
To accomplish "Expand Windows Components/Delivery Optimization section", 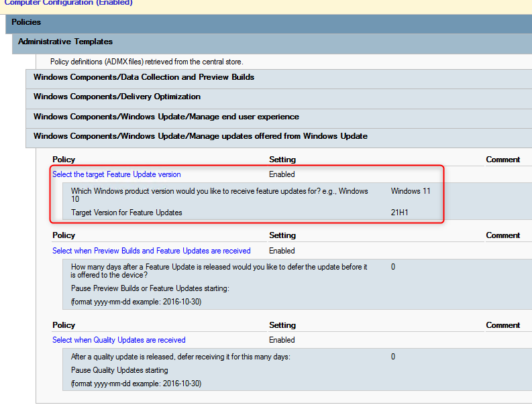I will (279, 97).
